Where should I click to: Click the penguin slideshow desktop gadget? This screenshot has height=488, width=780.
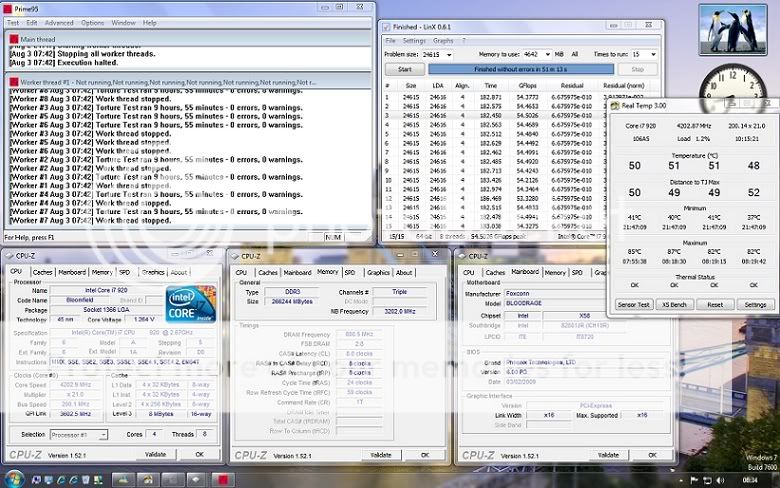pyautogui.click(x=733, y=29)
